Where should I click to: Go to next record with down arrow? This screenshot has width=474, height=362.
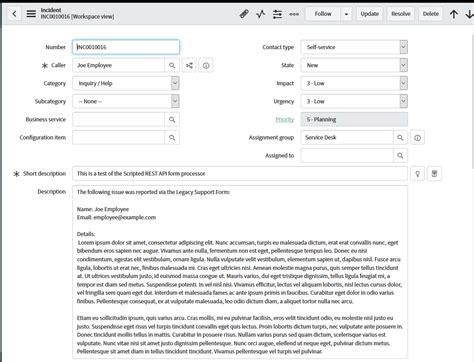[469, 14]
